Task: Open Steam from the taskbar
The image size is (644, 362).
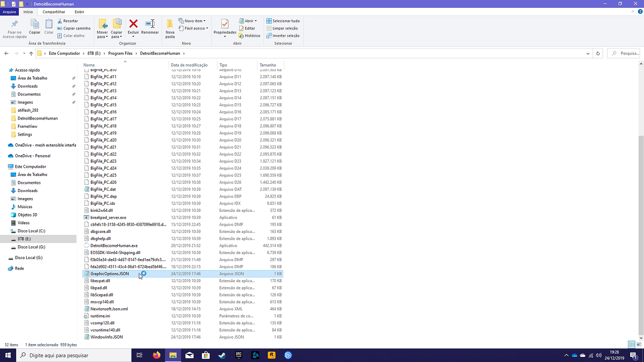Action: (222, 355)
